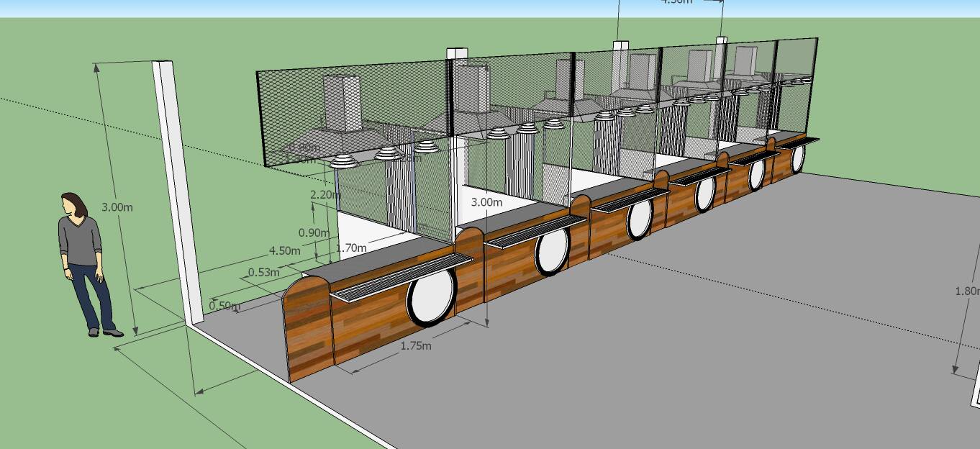Select the 1.70m dimension label
The image size is (980, 449).
coord(351,248)
